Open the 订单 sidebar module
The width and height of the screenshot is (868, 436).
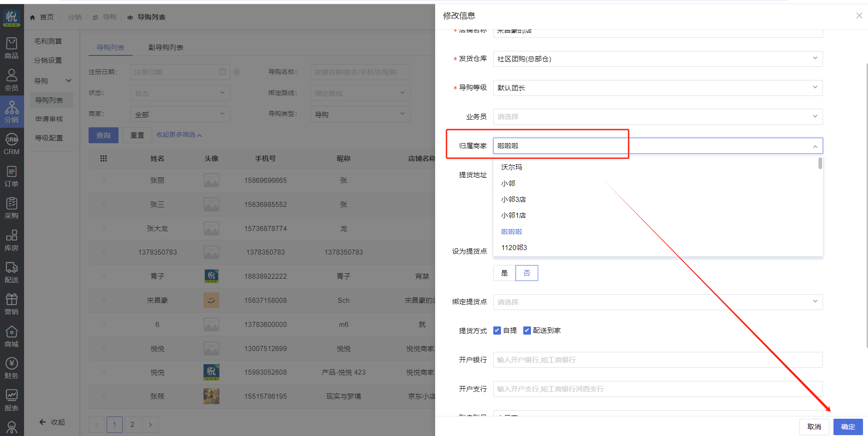pos(11,176)
